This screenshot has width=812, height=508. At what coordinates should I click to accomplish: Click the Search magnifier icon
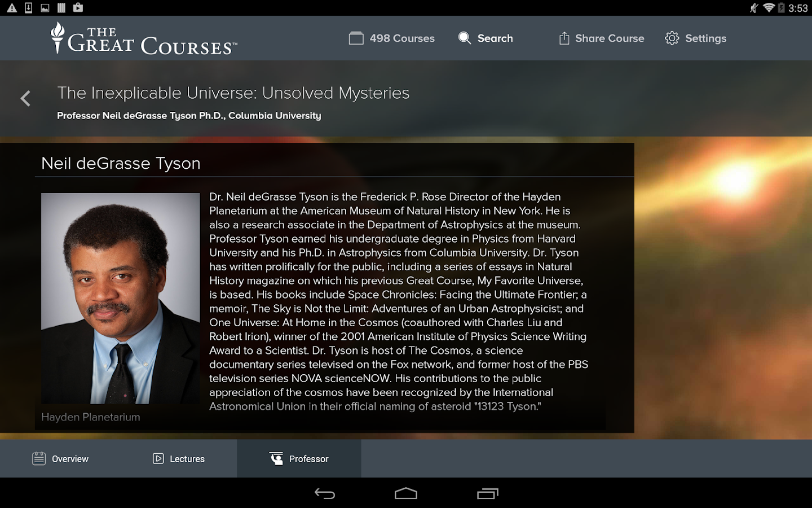click(x=465, y=38)
